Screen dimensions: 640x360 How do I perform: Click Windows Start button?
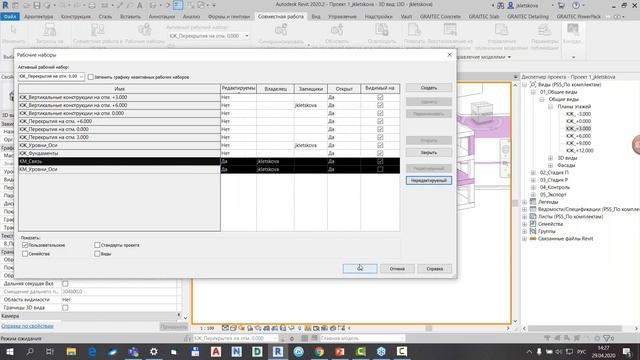coord(9,351)
